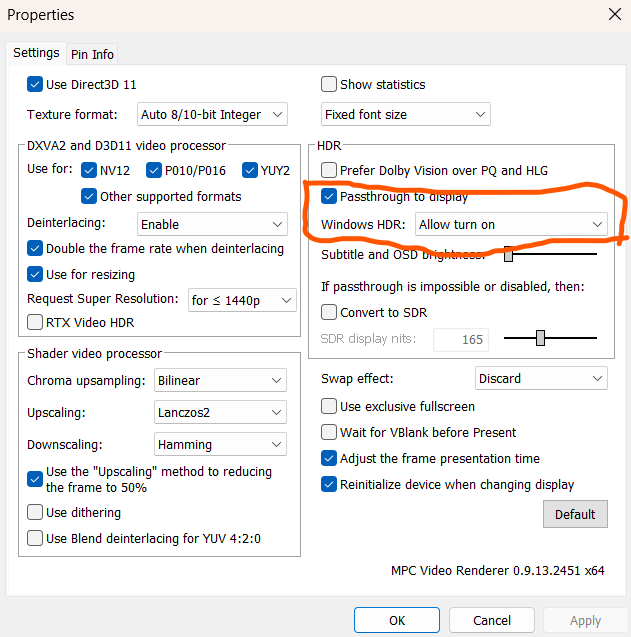Image resolution: width=631 pixels, height=637 pixels.
Task: Check Use Blend deinterlacing for YUV 4:2:0
Action: coord(35,538)
